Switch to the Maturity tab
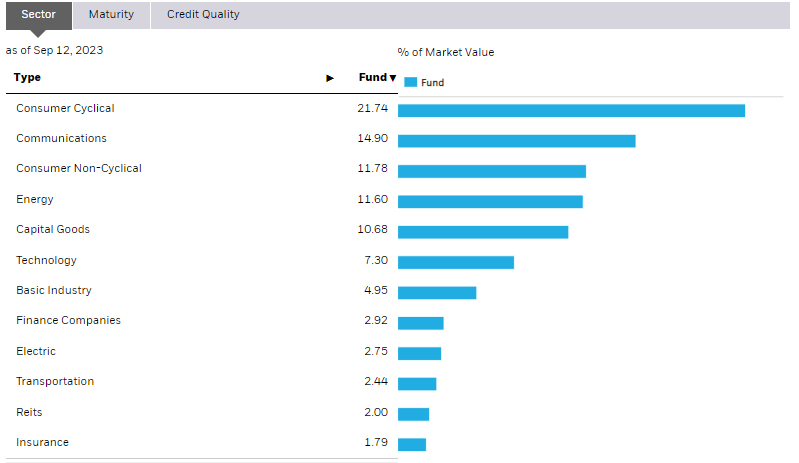Image resolution: width=799 pixels, height=463 pixels. tap(111, 15)
